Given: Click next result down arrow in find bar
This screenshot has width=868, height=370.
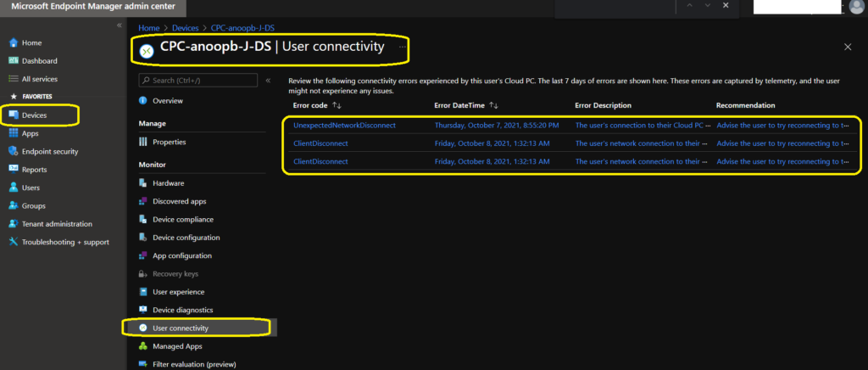Looking at the screenshot, I should tap(708, 6).
